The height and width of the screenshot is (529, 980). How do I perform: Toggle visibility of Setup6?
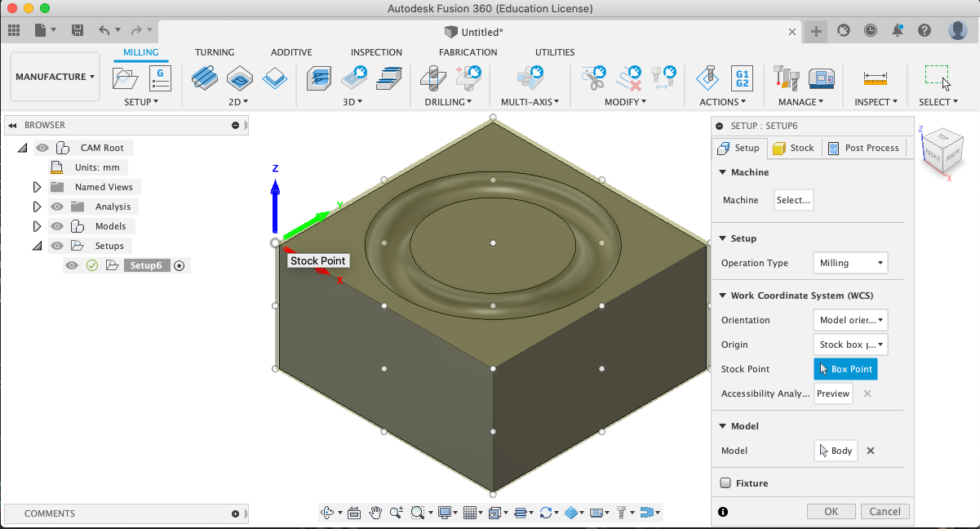tap(72, 265)
